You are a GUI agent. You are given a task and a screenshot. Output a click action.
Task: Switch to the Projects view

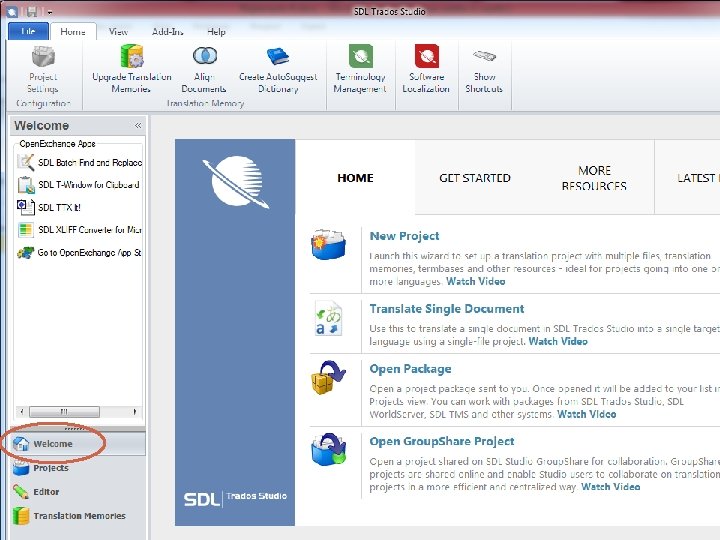pos(77,468)
